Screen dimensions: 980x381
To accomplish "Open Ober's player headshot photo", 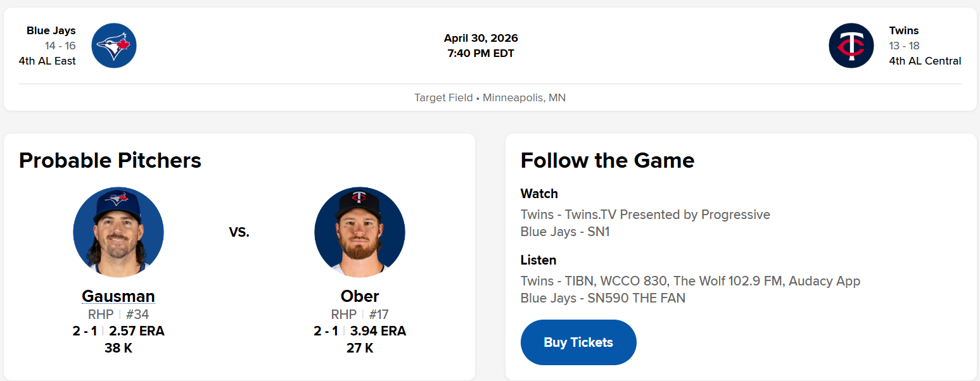I will pyautogui.click(x=360, y=232).
